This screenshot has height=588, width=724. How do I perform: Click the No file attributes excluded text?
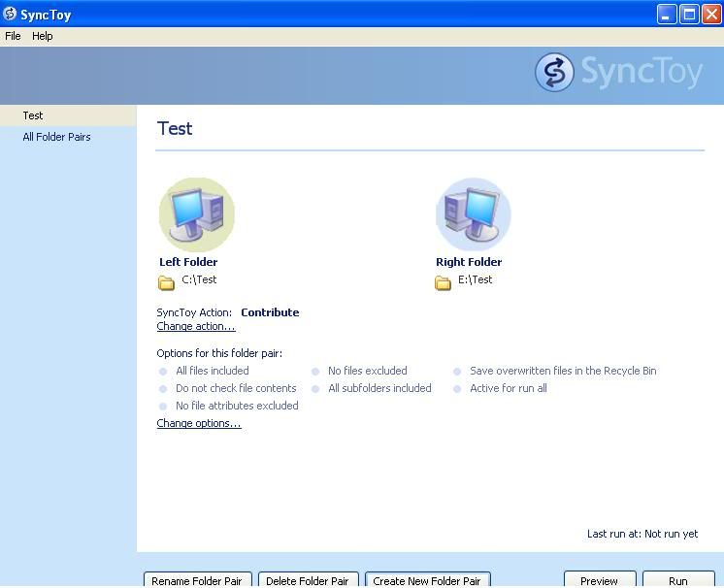tap(237, 406)
